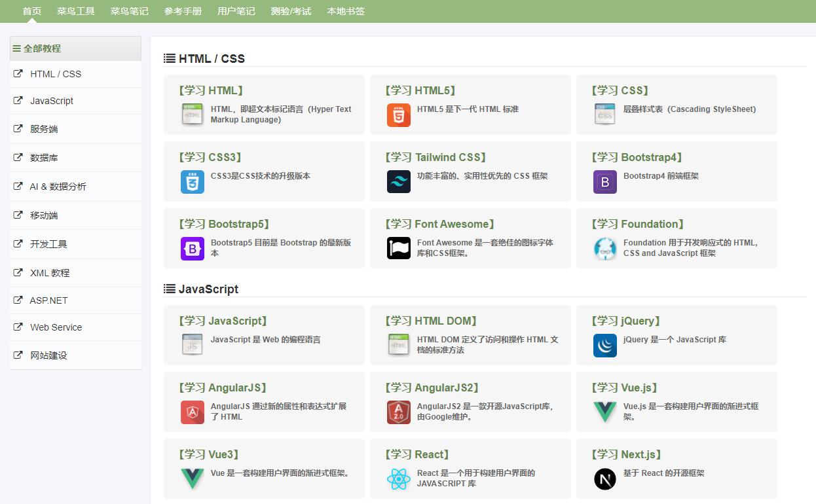Click the AngularJS2 2.0 shield icon
Screen dimensions: 816x504
click(399, 412)
